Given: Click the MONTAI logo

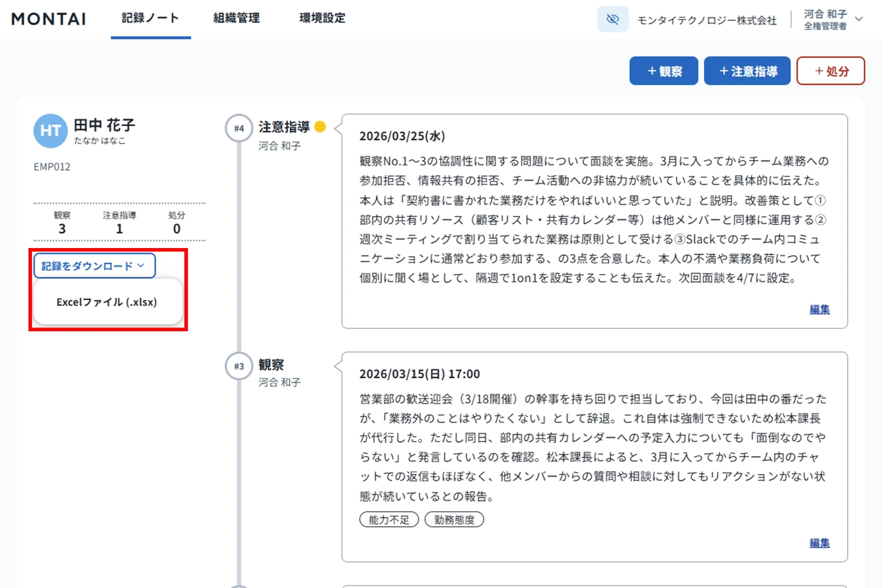Looking at the screenshot, I should click(x=49, y=19).
